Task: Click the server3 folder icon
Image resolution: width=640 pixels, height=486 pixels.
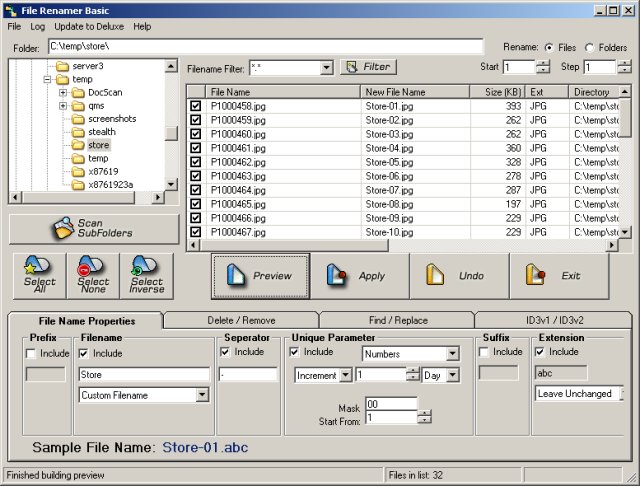Action: [x=62, y=66]
